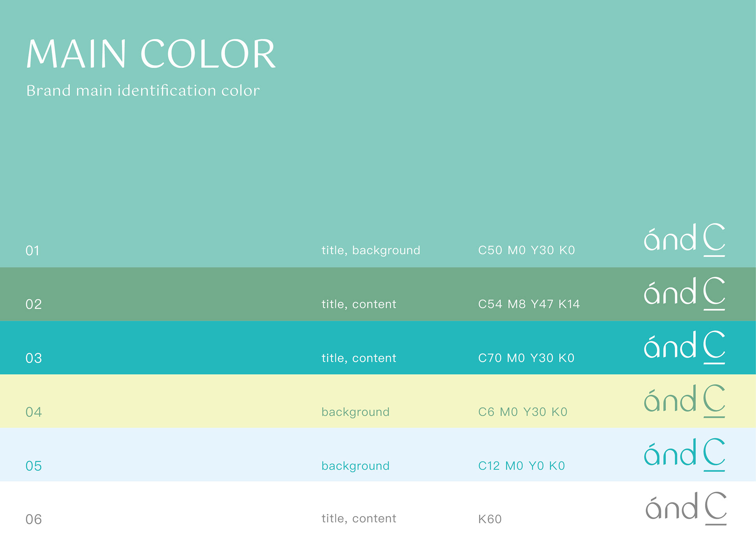This screenshot has width=756, height=535.
Task: Click row number 04
Action: pyautogui.click(x=33, y=412)
